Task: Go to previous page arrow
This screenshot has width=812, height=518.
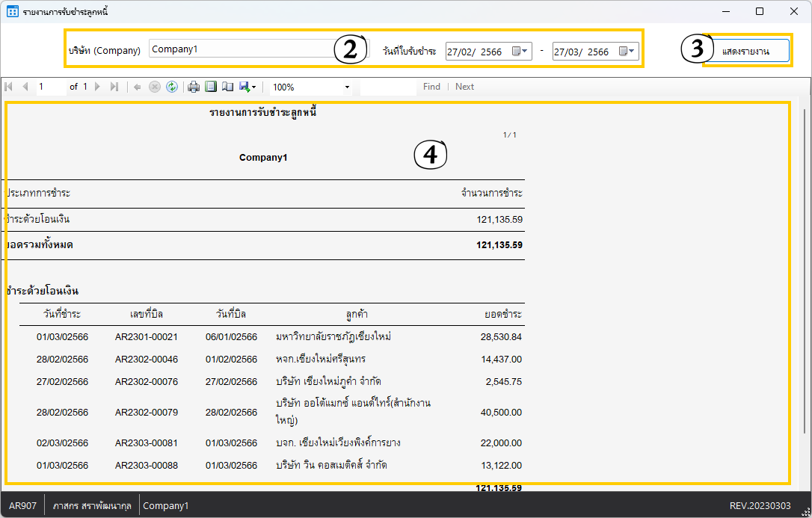Action: tap(25, 87)
